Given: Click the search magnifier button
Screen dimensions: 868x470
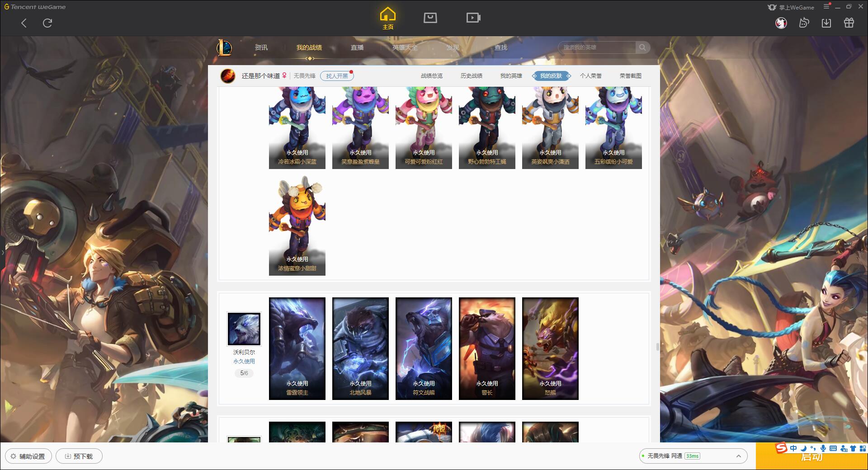Looking at the screenshot, I should pyautogui.click(x=642, y=47).
